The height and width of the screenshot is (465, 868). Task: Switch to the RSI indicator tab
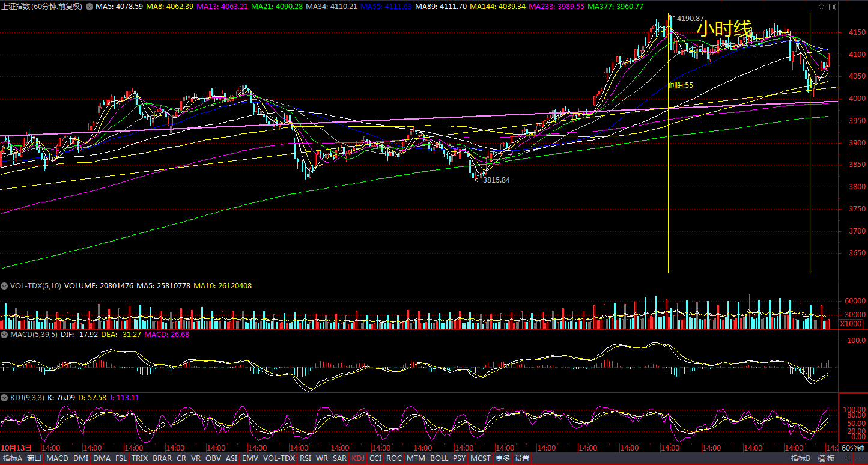(x=306, y=458)
